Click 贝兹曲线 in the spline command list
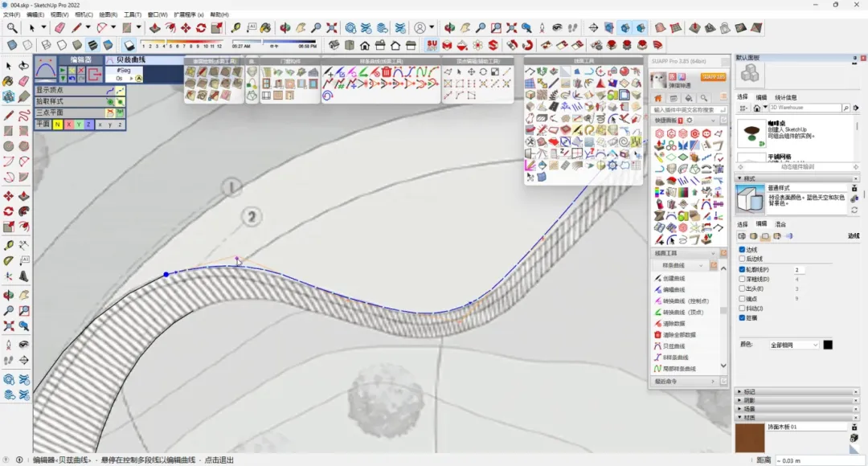Image resolution: width=868 pixels, height=466 pixels. (674, 345)
